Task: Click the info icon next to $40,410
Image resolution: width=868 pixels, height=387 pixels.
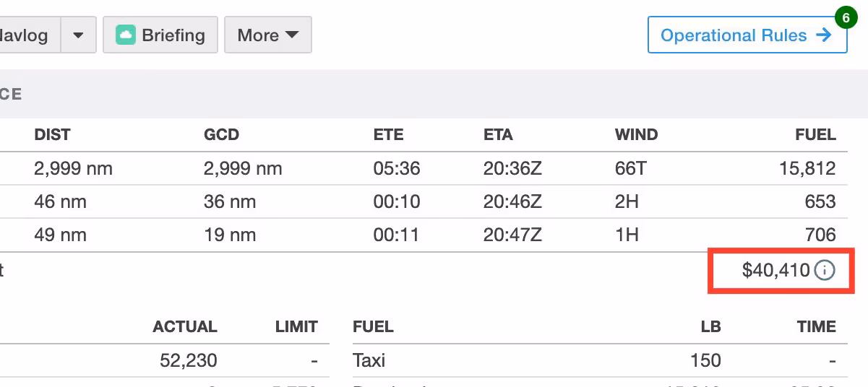Action: (825, 271)
